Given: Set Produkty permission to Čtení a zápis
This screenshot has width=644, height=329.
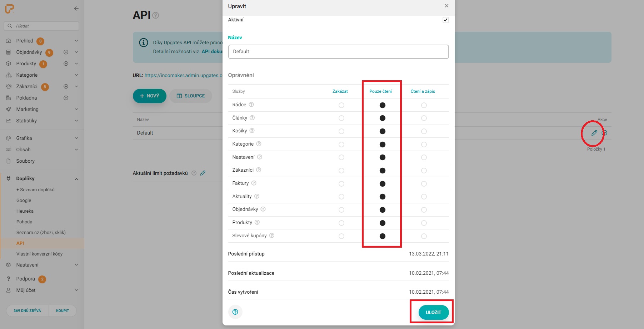Looking at the screenshot, I should point(424,223).
